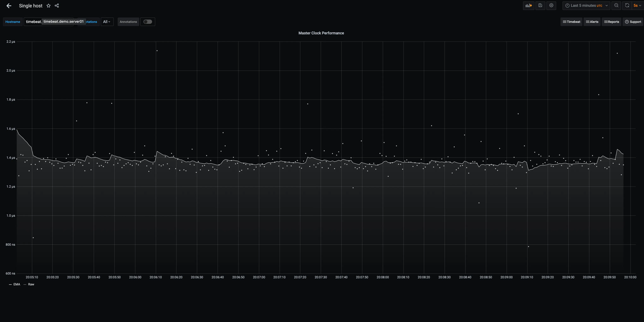
Task: Open the Last 5 minutes time picker
Action: tap(586, 6)
